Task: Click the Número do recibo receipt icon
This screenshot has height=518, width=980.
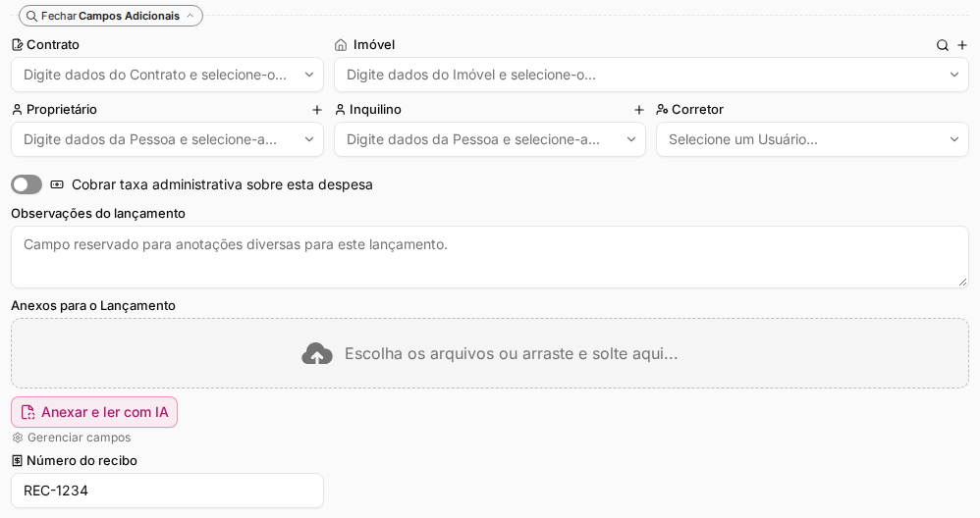Action: tap(18, 461)
